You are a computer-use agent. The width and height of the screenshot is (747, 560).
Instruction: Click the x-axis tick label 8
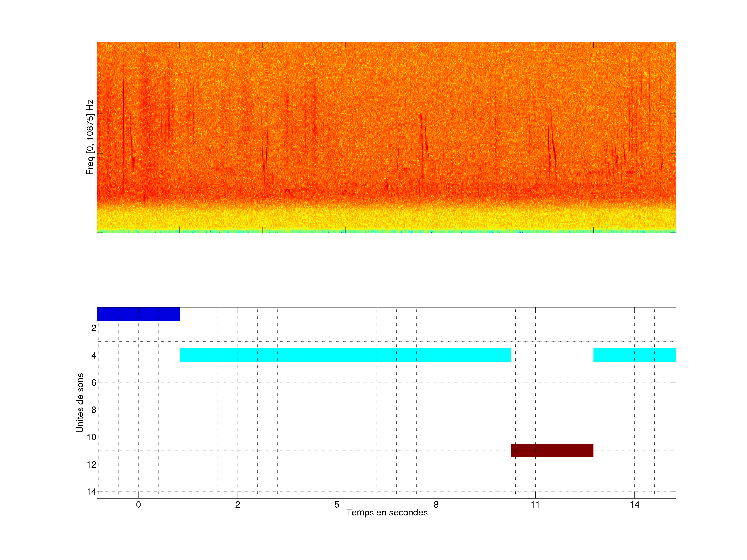tap(436, 505)
